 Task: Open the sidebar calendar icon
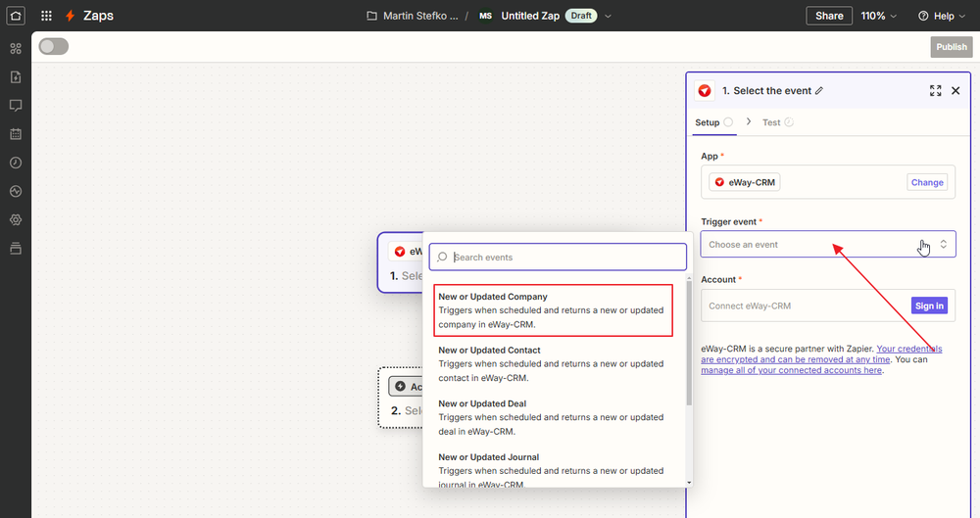pyautogui.click(x=16, y=134)
